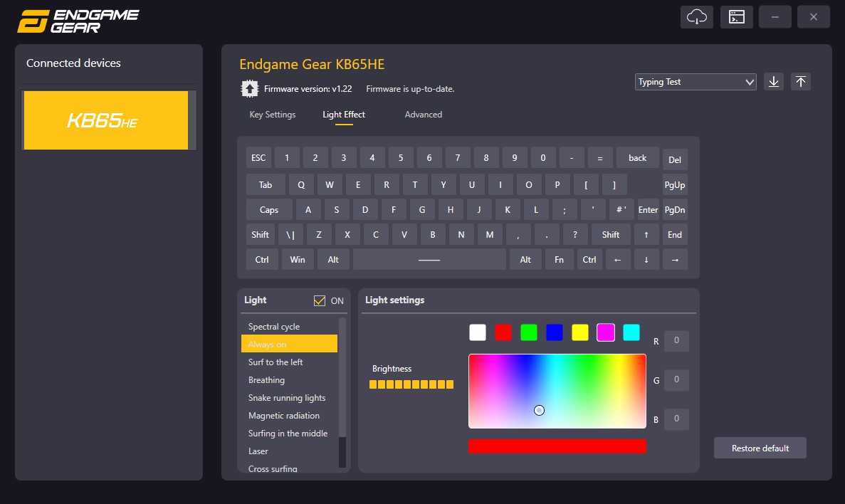This screenshot has height=504, width=845.
Task: Switch to the Key Settings tab
Action: click(x=272, y=115)
